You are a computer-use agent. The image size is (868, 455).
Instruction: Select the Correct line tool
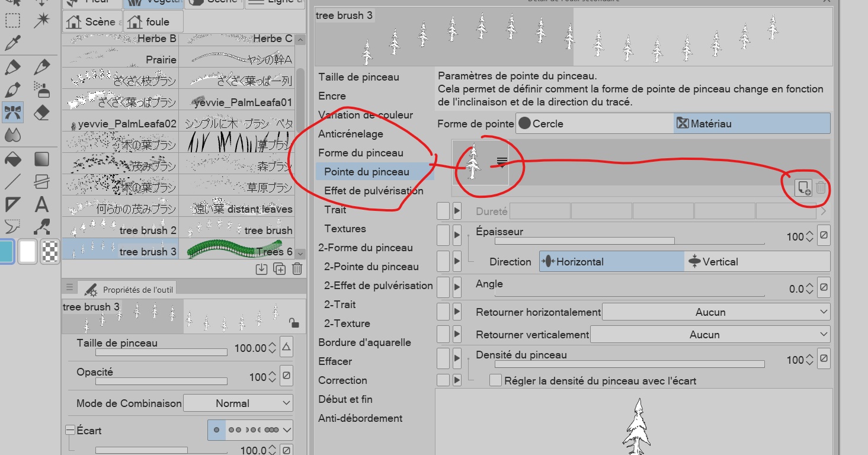tap(41, 226)
